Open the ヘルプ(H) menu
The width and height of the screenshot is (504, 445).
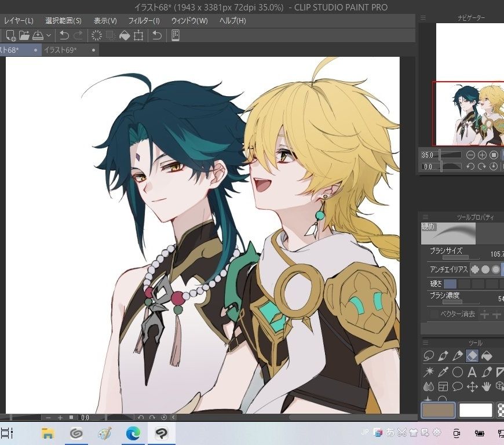pos(232,21)
